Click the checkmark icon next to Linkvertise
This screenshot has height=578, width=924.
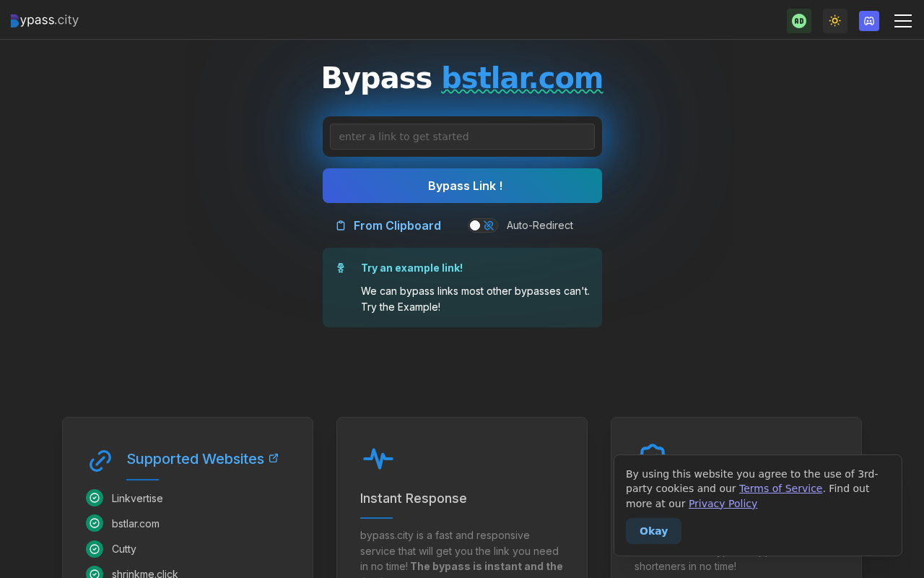pos(95,498)
